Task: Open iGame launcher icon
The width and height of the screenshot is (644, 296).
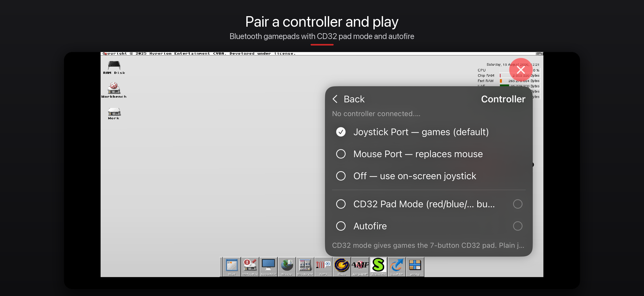Action: tap(342, 267)
